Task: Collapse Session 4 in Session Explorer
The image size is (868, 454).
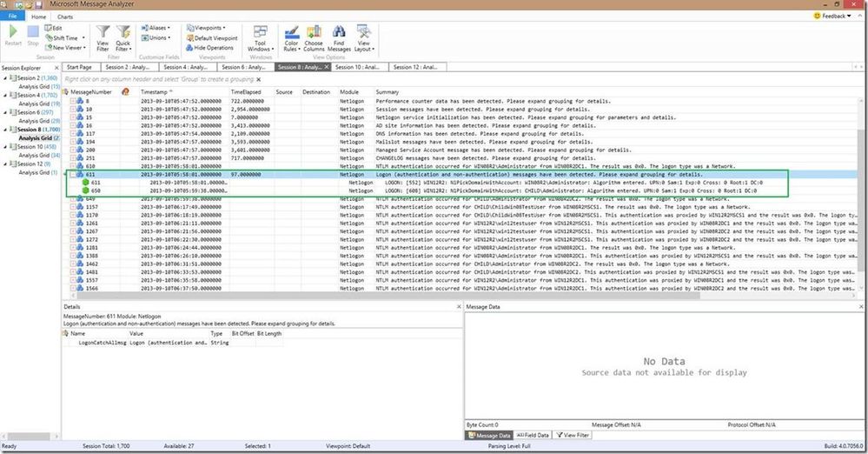Action: click(5, 96)
